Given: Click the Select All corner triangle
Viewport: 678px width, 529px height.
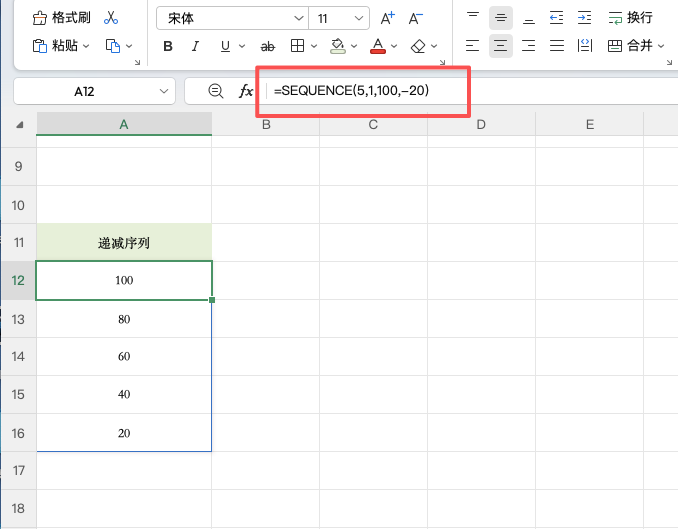Looking at the screenshot, I should (x=19, y=125).
